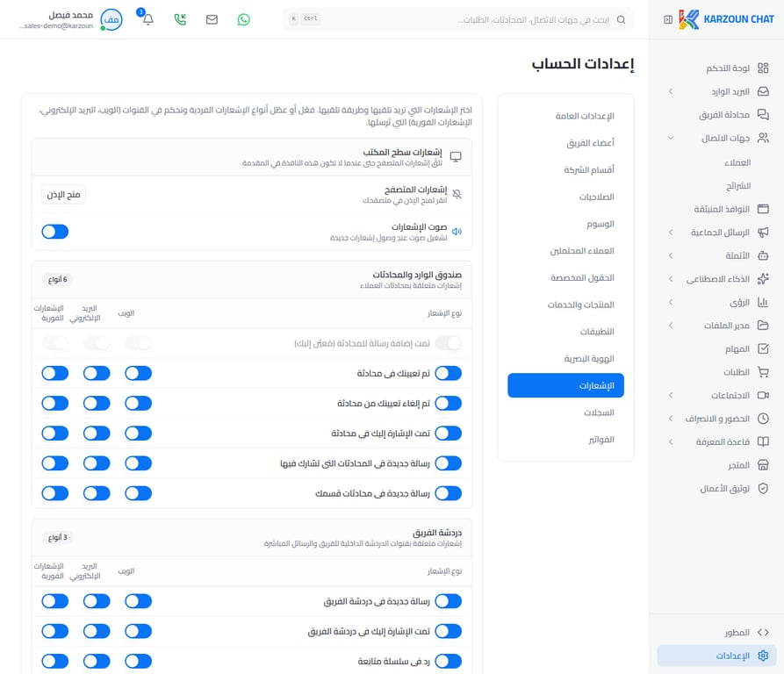Open الرؤى chart icon
Image resolution: width=784 pixels, height=674 pixels.
[x=763, y=302]
